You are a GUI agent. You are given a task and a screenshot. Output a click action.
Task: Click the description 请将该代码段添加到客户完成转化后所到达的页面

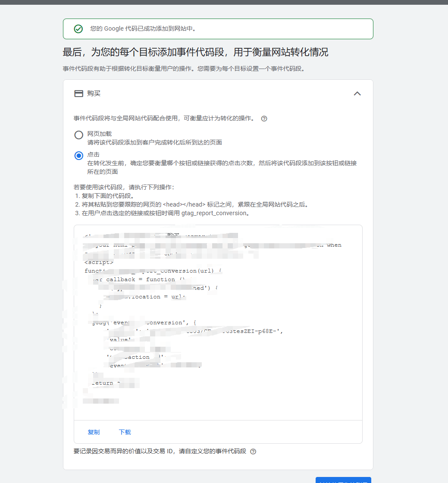[x=154, y=142]
